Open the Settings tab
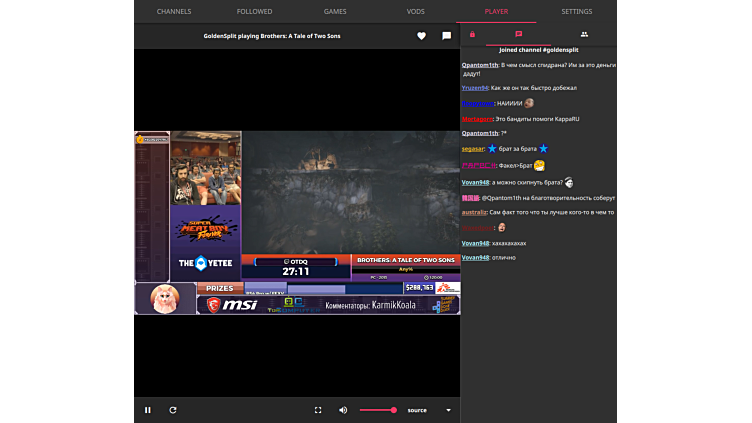The width and height of the screenshot is (752, 423). 576,11
